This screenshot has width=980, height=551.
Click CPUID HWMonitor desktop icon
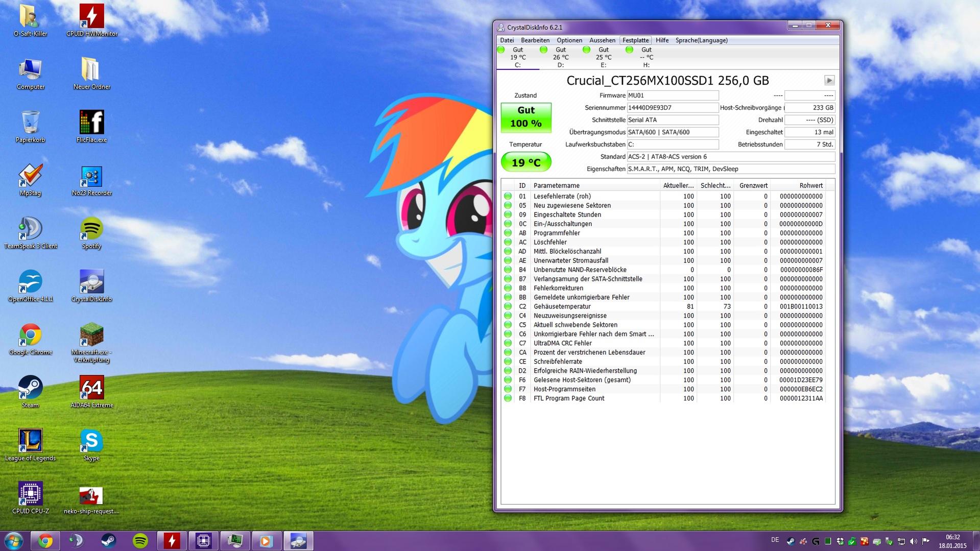click(x=91, y=20)
